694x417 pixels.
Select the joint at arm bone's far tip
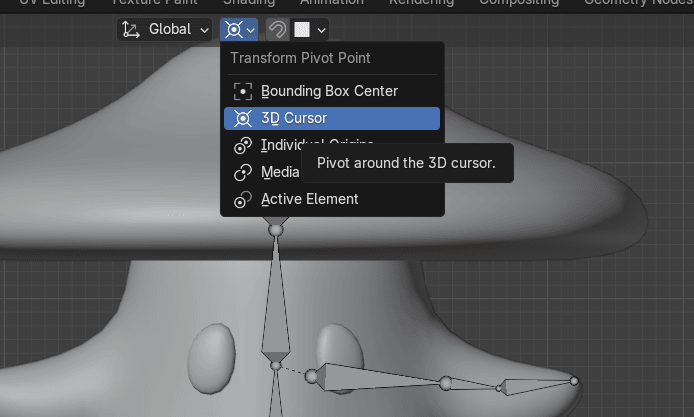tap(574, 380)
